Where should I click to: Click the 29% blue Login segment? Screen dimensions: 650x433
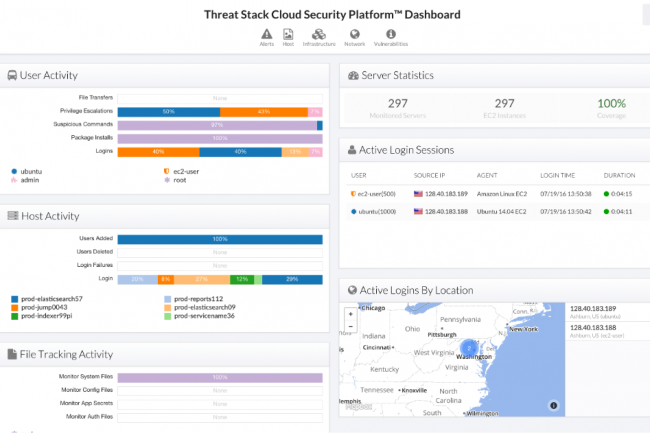[x=292, y=280]
